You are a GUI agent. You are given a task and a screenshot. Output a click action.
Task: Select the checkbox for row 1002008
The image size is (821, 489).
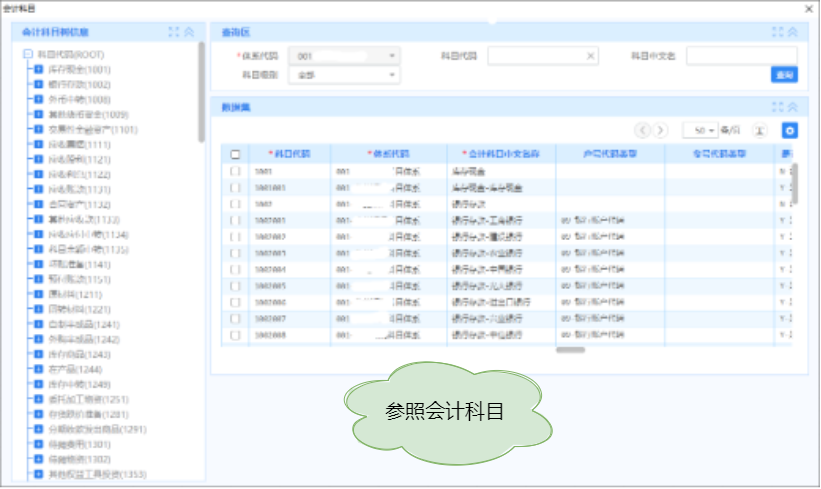coord(235,334)
